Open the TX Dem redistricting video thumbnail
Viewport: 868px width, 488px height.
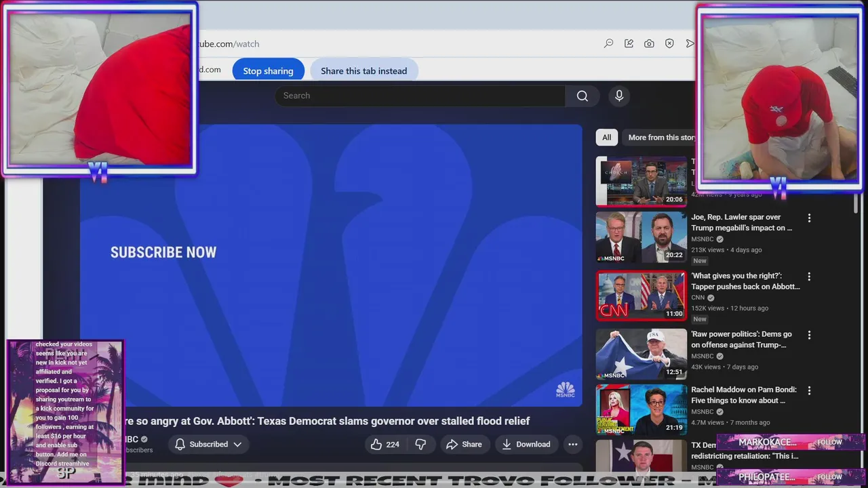pyautogui.click(x=642, y=455)
